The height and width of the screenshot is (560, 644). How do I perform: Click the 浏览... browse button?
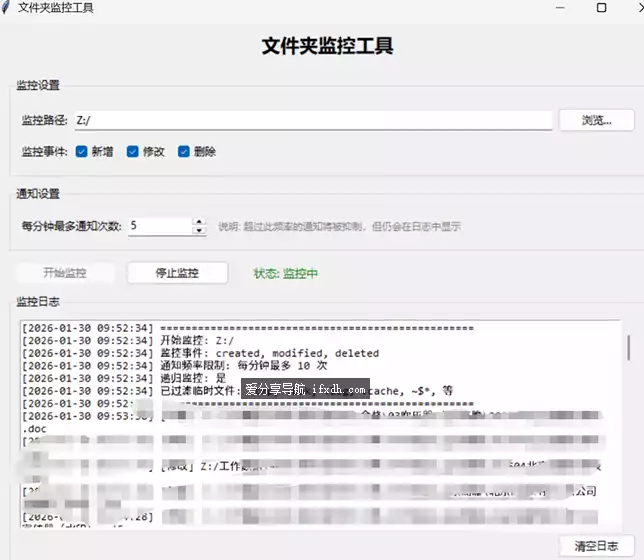(x=596, y=120)
